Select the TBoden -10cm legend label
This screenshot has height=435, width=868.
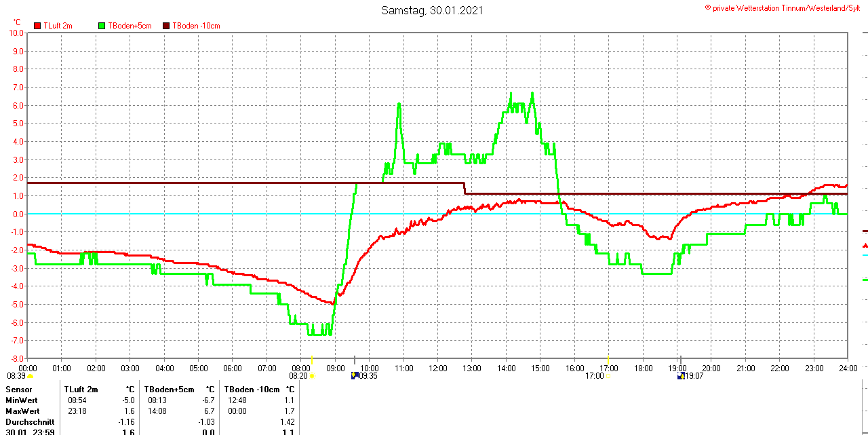[196, 26]
